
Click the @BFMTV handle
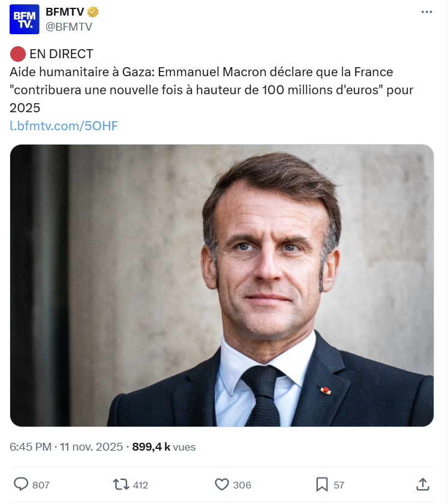pyautogui.click(x=69, y=26)
